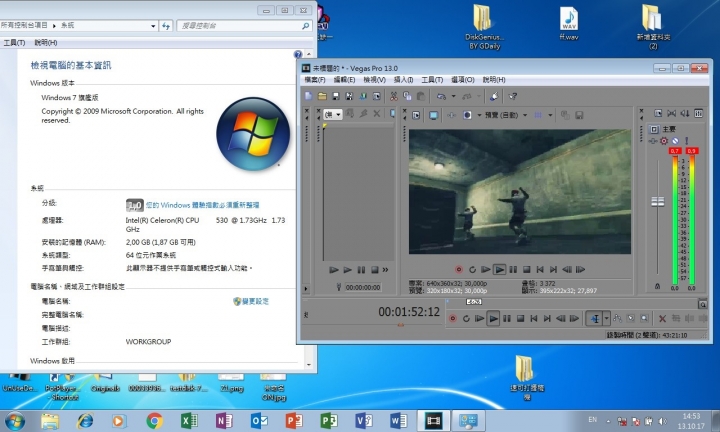
Task: Toggle the split screen view icon in preview
Action: tap(467, 115)
